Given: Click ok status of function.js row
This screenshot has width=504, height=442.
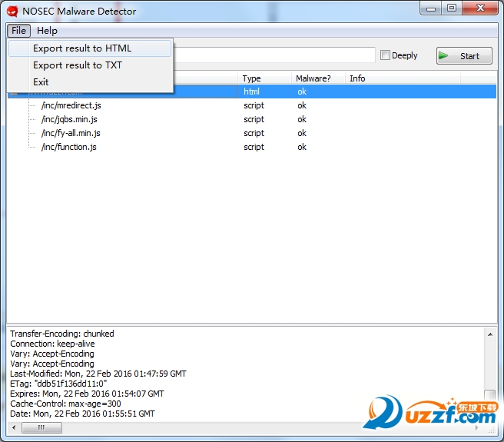Looking at the screenshot, I should [x=302, y=147].
